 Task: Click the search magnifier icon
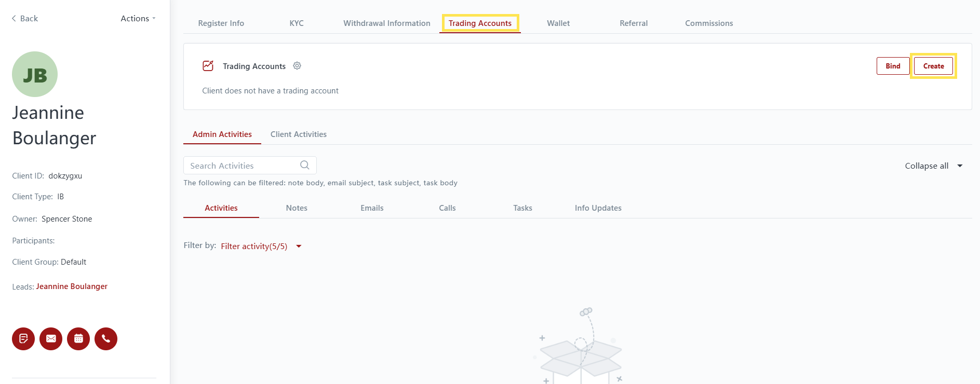(305, 165)
